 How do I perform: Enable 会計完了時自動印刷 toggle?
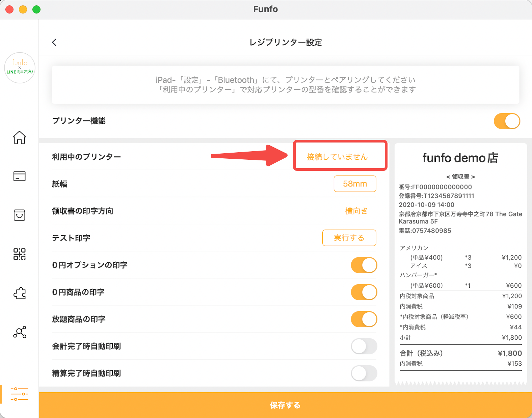364,346
